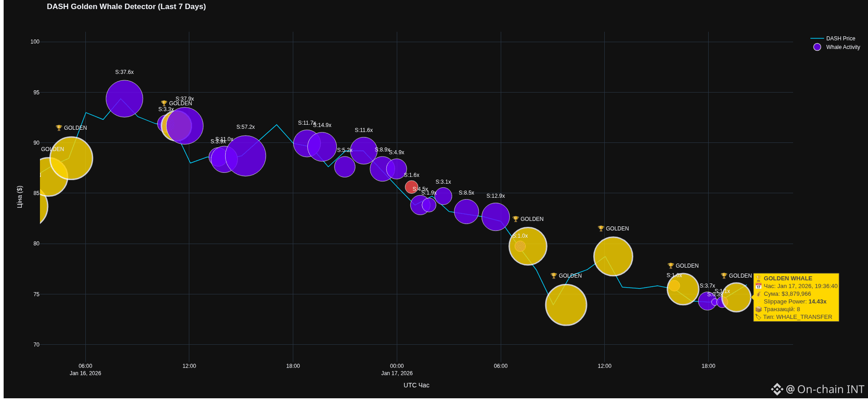868x401 pixels.
Task: Click the lowest golden bubble near $74
Action: pyautogui.click(x=566, y=305)
